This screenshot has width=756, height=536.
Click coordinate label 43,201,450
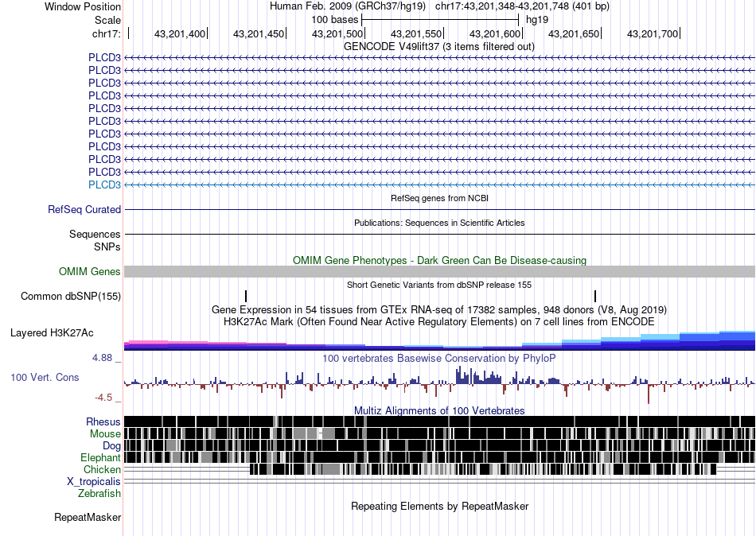tap(259, 33)
